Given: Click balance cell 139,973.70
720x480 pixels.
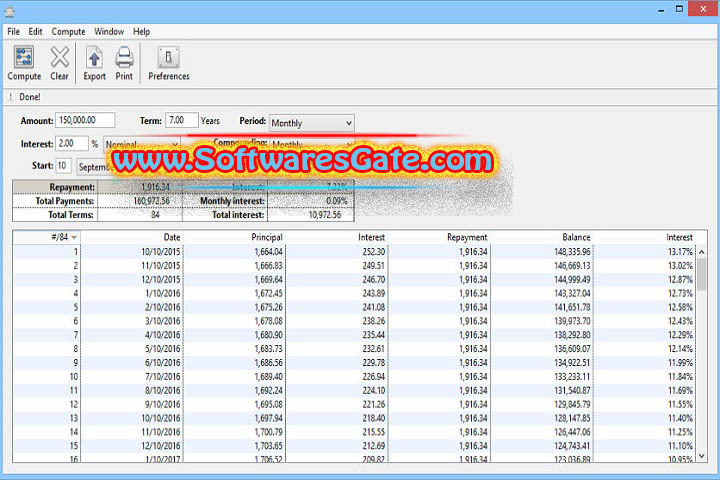Looking at the screenshot, I should [572, 321].
